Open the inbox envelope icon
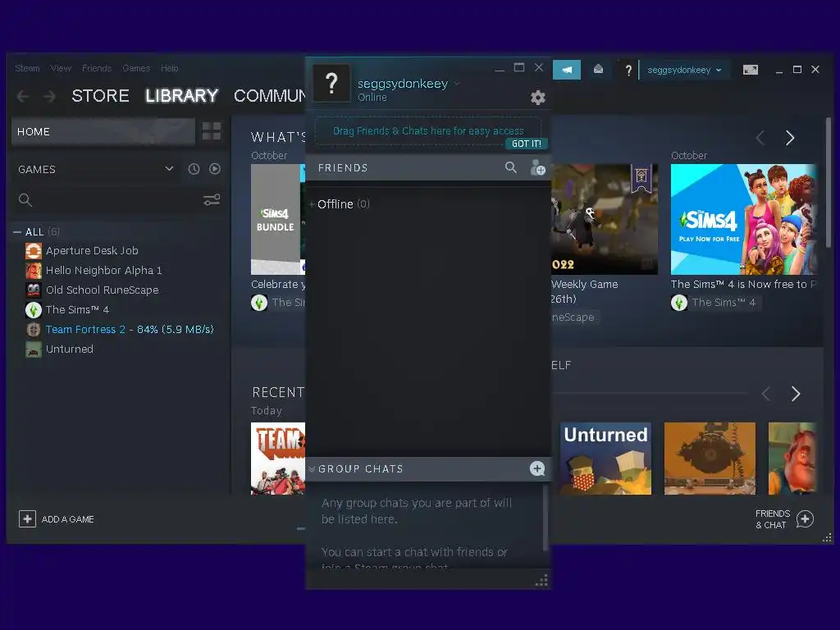Viewport: 840px width, 630px height. [598, 69]
